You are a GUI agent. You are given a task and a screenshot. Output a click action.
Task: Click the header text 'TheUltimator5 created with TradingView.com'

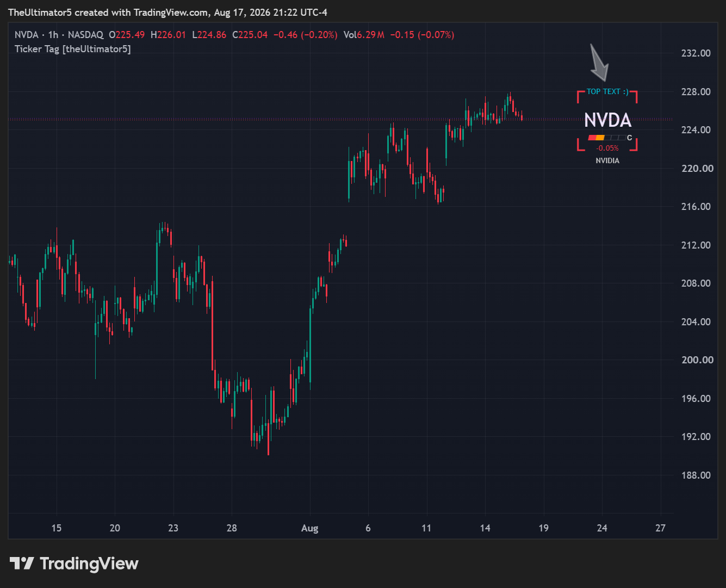[x=108, y=12]
